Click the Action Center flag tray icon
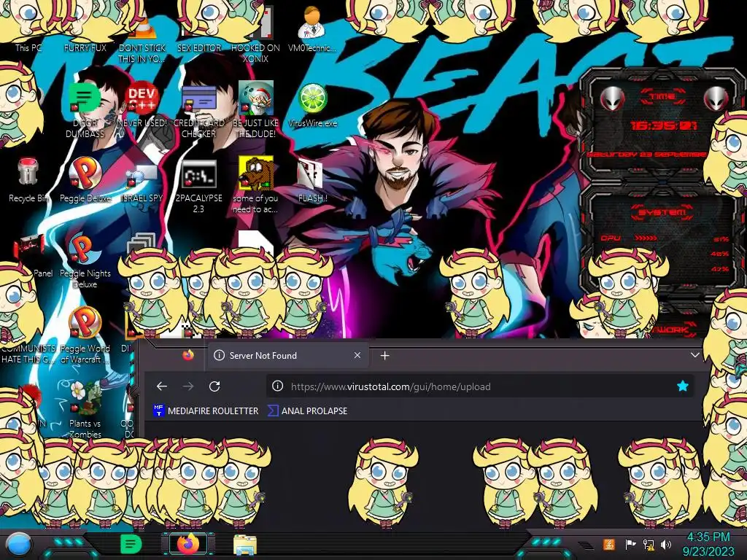Screen dimensions: 747x560 (x=630, y=544)
